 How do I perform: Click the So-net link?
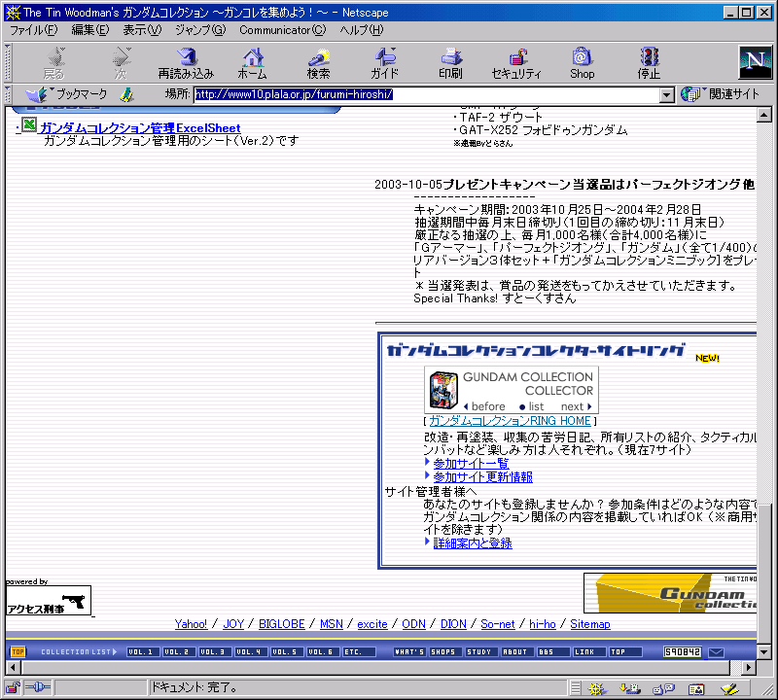[498, 624]
